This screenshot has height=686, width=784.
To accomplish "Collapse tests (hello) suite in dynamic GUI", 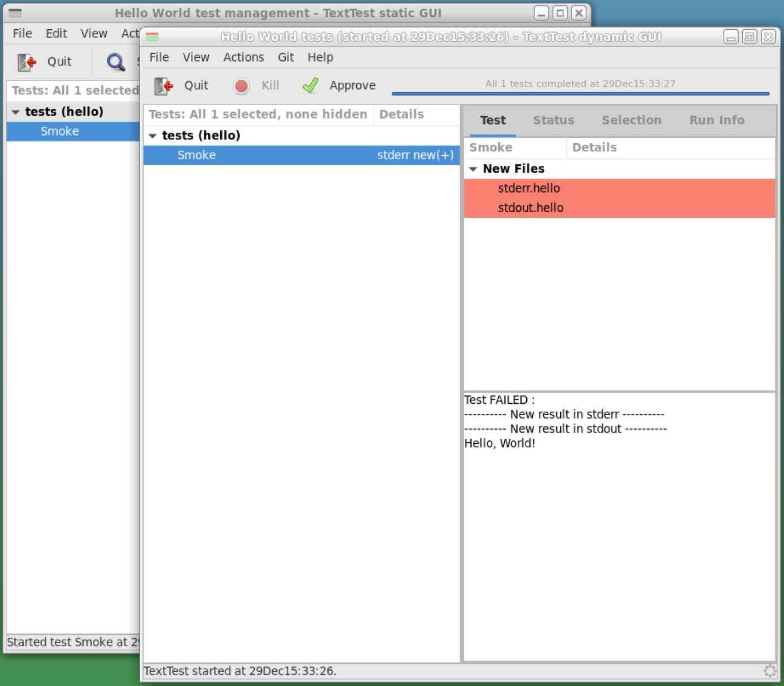I will [x=153, y=136].
